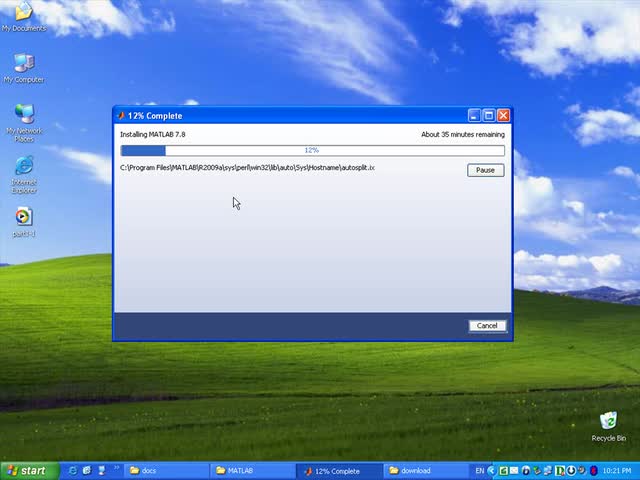
Task: Launch Internet Explorer from Quick Launch
Action: (x=73, y=471)
